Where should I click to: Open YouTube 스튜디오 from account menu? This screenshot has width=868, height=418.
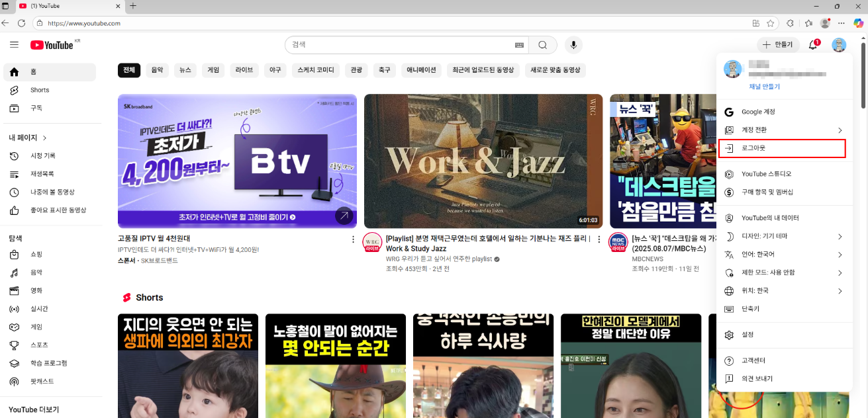pyautogui.click(x=766, y=174)
